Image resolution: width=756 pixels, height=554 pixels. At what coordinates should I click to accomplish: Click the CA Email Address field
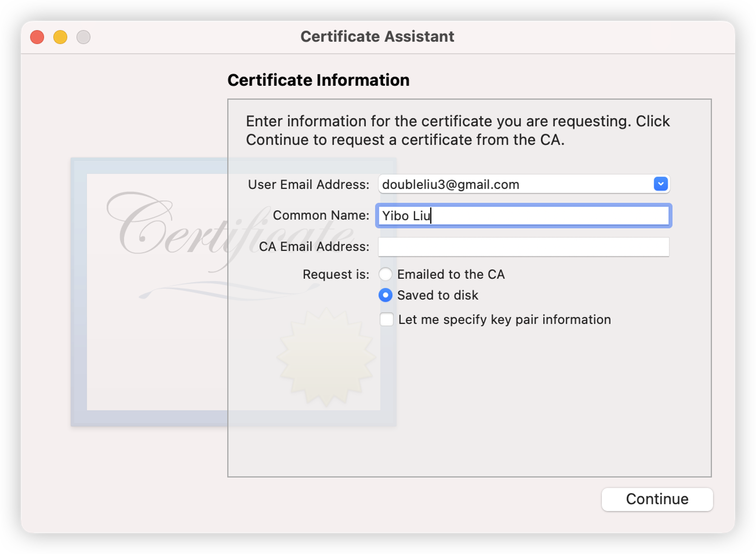524,247
